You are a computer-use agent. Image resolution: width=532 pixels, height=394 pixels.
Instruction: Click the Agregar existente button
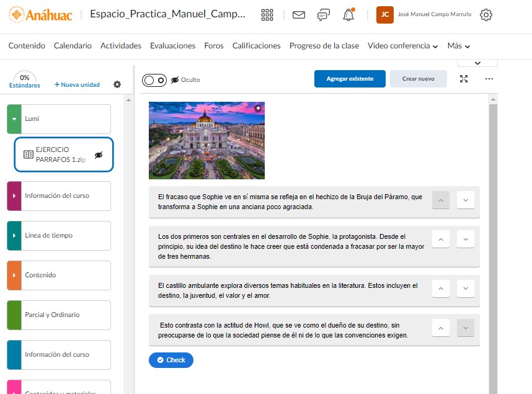[x=350, y=79]
